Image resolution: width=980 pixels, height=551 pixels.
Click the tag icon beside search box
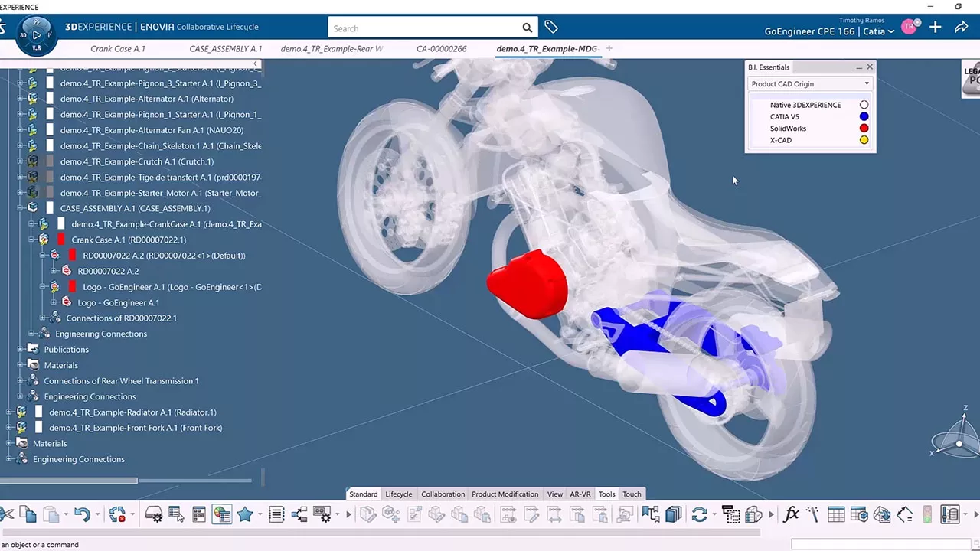(551, 28)
